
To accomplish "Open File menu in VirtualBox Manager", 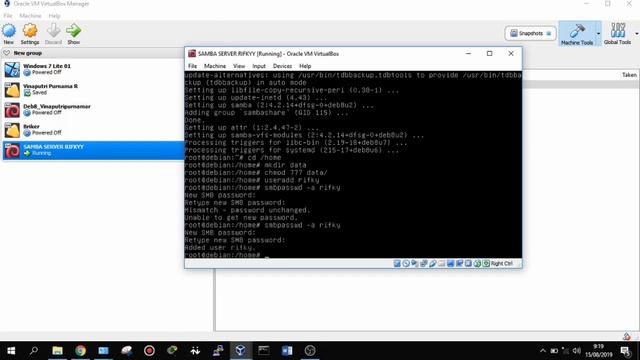I will [8, 16].
